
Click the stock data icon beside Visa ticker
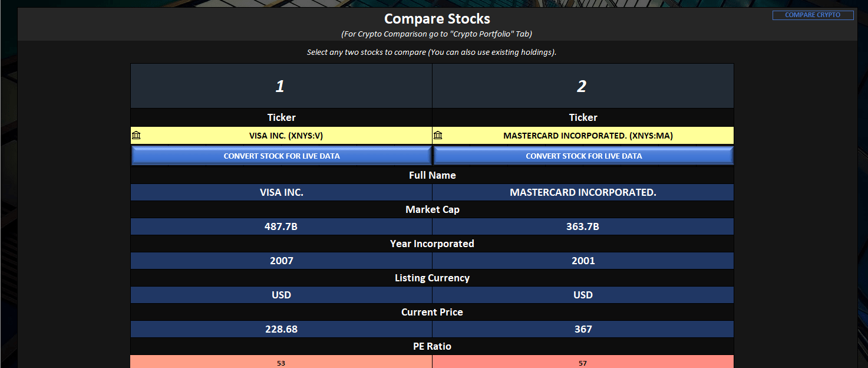[137, 136]
